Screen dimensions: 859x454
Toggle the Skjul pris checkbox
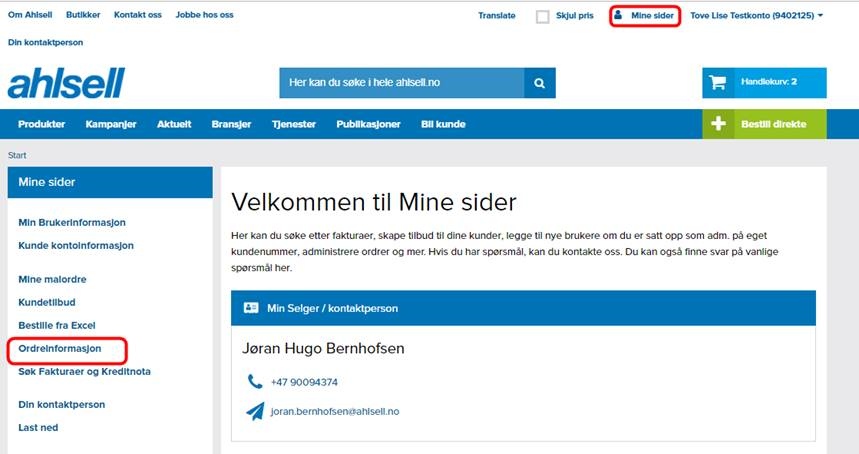tap(542, 16)
